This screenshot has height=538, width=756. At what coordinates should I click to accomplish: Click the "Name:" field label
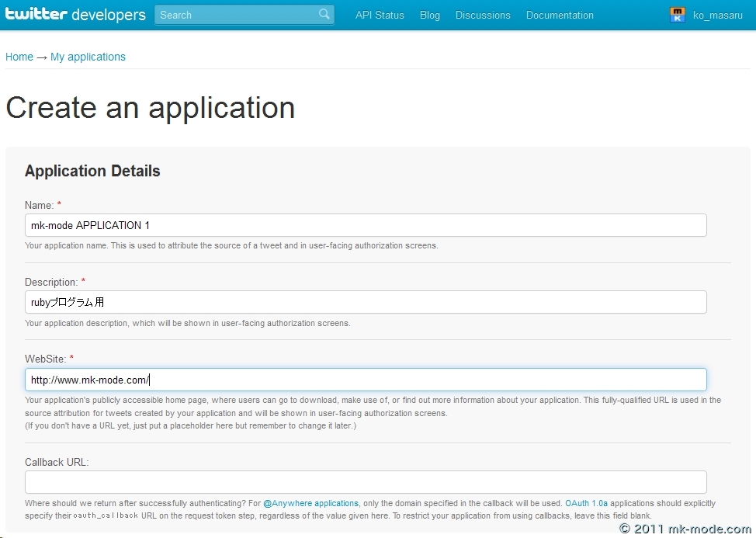point(39,205)
